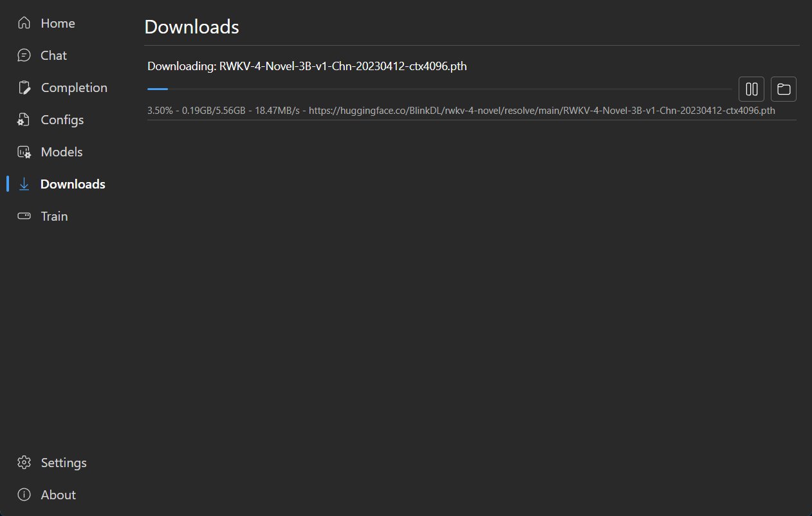Open the Chat page label

53,55
